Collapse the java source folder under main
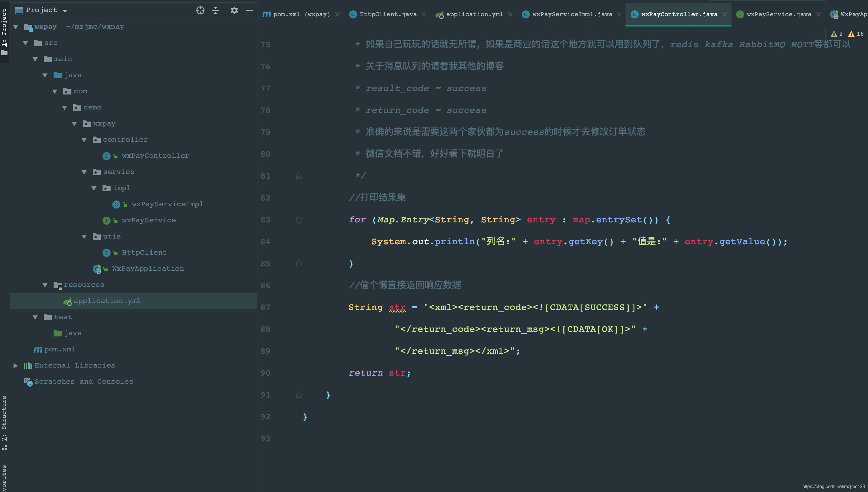The width and height of the screenshot is (868, 492). 45,75
